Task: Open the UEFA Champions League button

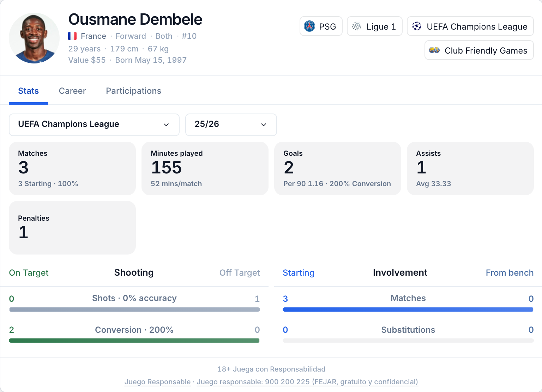Action: (470, 26)
